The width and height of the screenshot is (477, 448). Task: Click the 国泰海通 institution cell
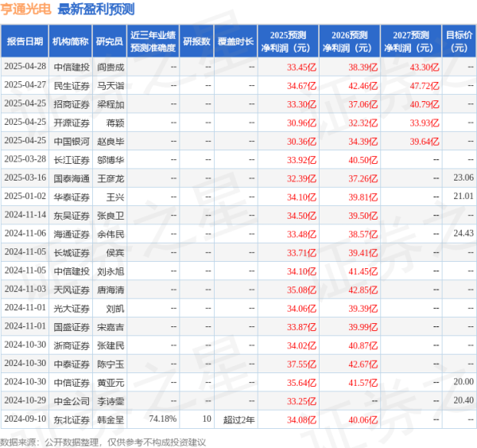point(72,178)
